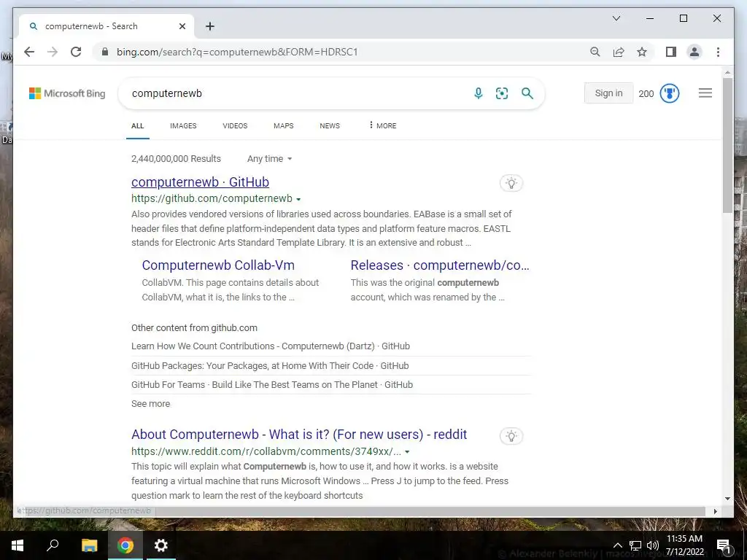Switch to IMAGES tab
Image resolution: width=747 pixels, height=560 pixels.
(183, 125)
